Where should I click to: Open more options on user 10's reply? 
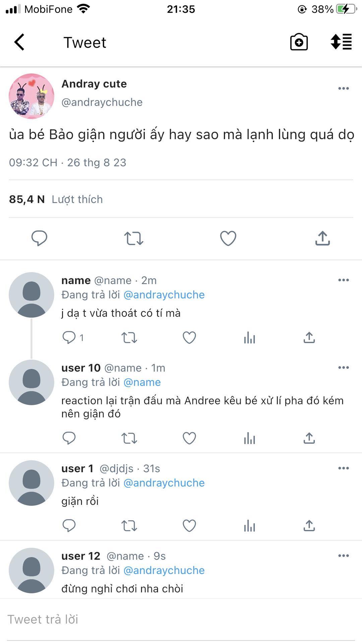344,368
